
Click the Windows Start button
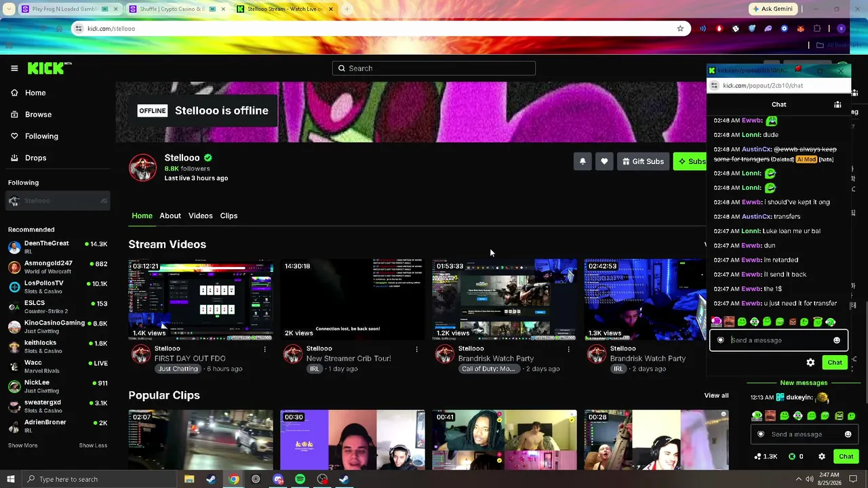point(9,479)
